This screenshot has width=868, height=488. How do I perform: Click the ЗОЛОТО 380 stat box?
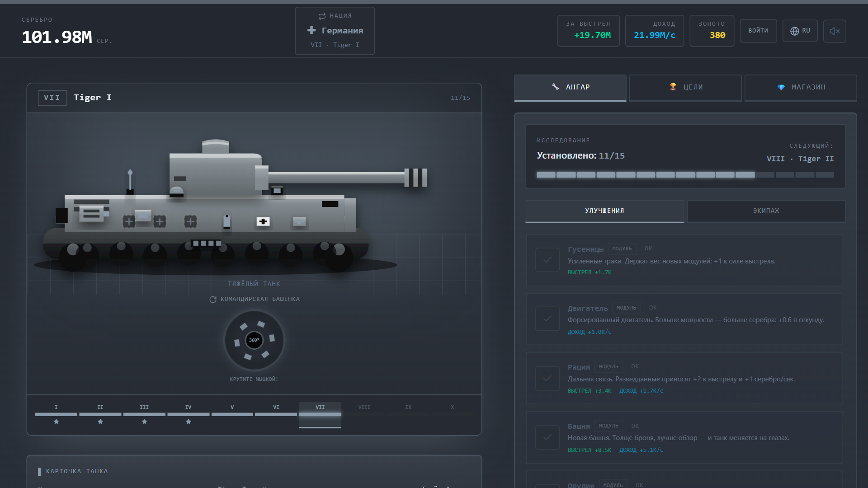(x=712, y=31)
